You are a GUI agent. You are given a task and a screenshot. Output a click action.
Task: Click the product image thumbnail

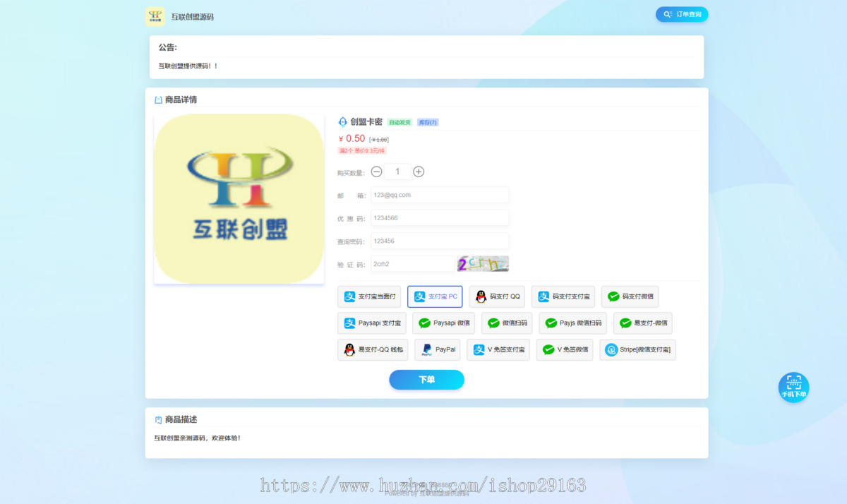(x=239, y=199)
